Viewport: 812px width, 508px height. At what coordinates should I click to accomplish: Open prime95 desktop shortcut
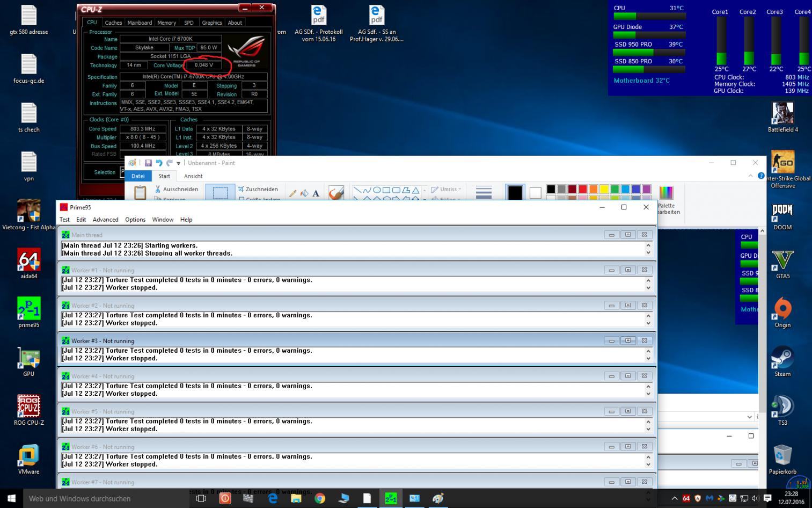pyautogui.click(x=29, y=313)
